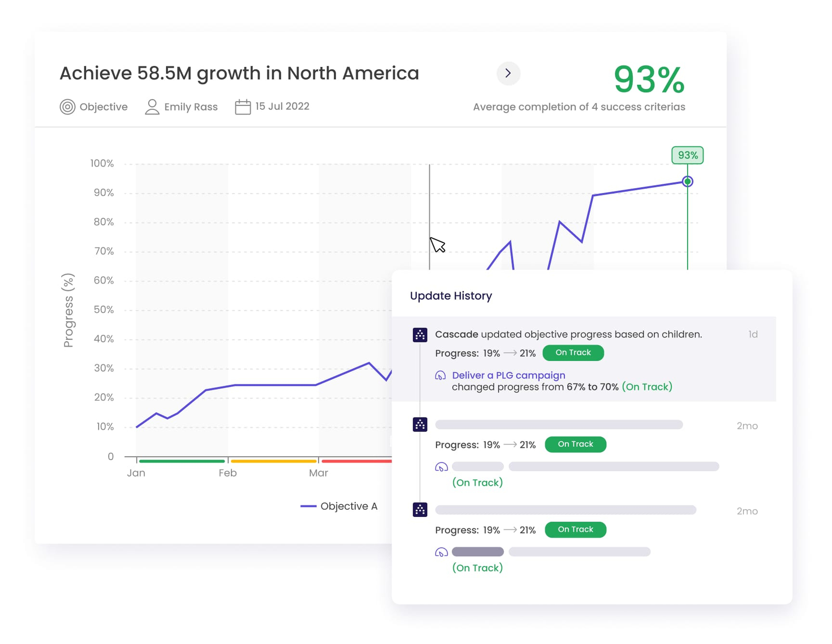832x644 pixels.
Task: Click the 'Objective' type label
Action: coord(104,107)
